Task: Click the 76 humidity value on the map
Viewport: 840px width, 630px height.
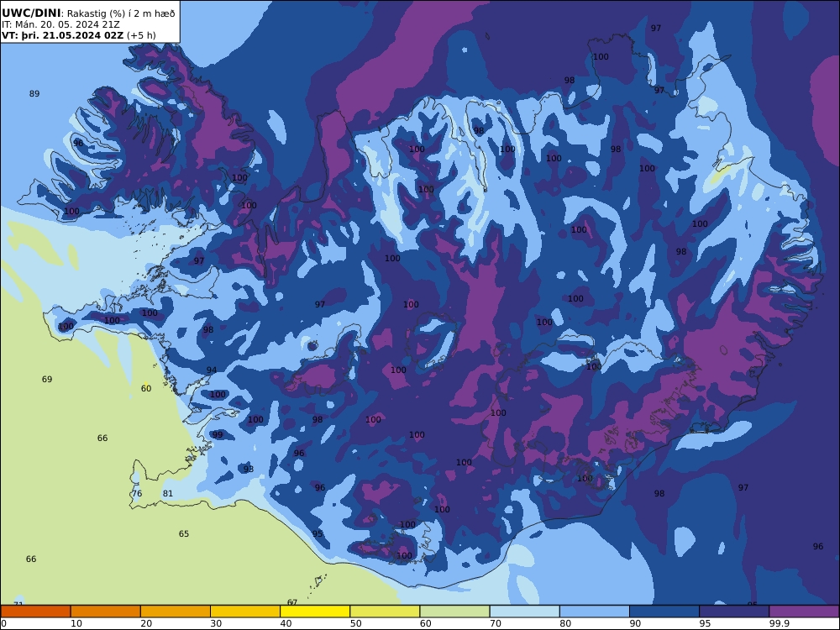Action: [x=137, y=493]
